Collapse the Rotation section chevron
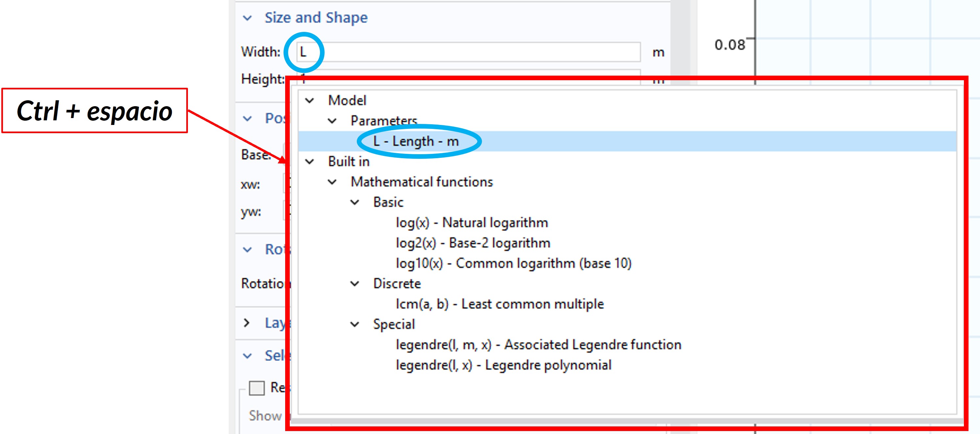Viewport: 980px width, 434px height. (248, 250)
